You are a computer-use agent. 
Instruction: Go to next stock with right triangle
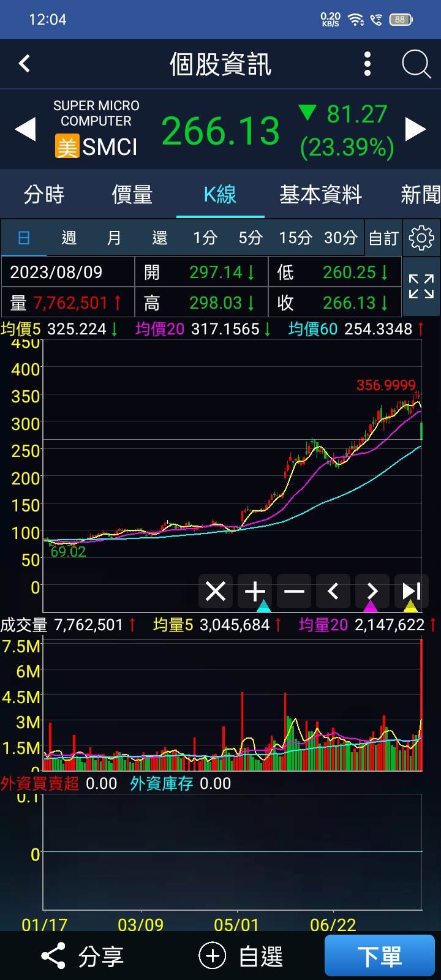click(x=416, y=129)
